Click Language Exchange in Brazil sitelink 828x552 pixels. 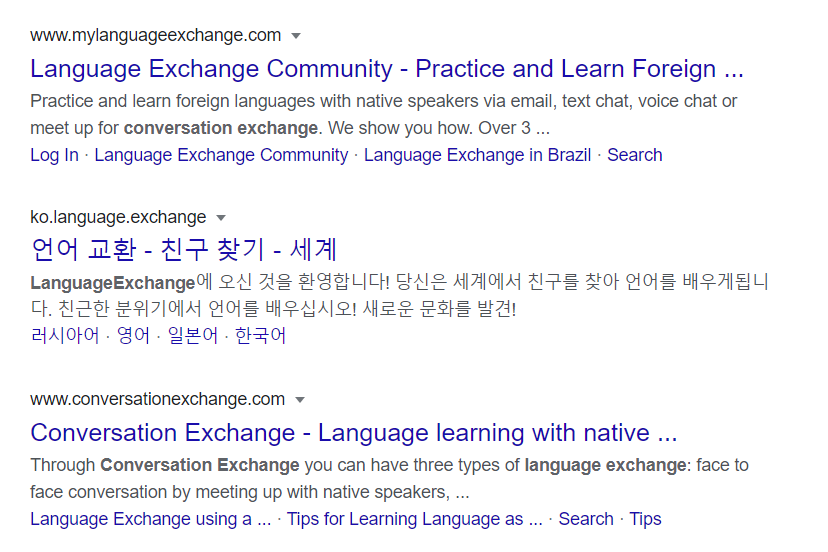click(x=477, y=155)
